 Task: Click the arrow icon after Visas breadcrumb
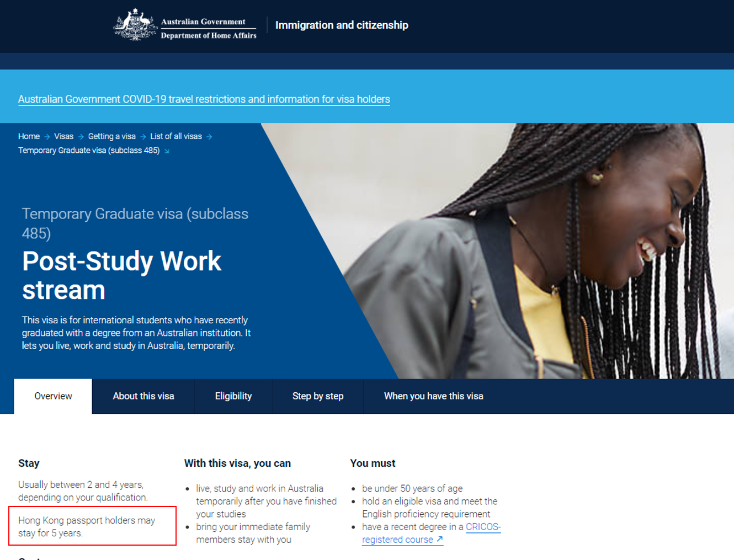81,137
